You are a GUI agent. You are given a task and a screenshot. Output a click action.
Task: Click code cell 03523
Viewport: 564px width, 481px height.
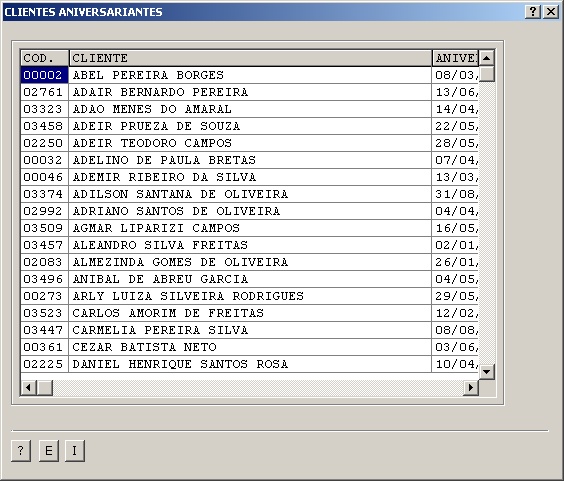pos(45,313)
